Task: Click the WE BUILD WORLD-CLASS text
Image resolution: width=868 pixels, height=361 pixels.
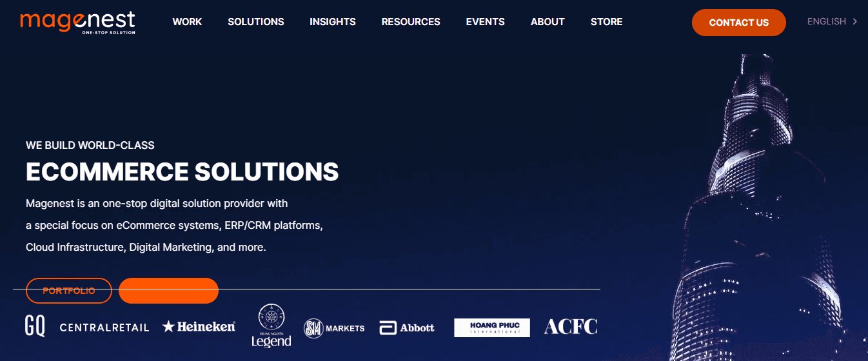Action: pos(90,145)
